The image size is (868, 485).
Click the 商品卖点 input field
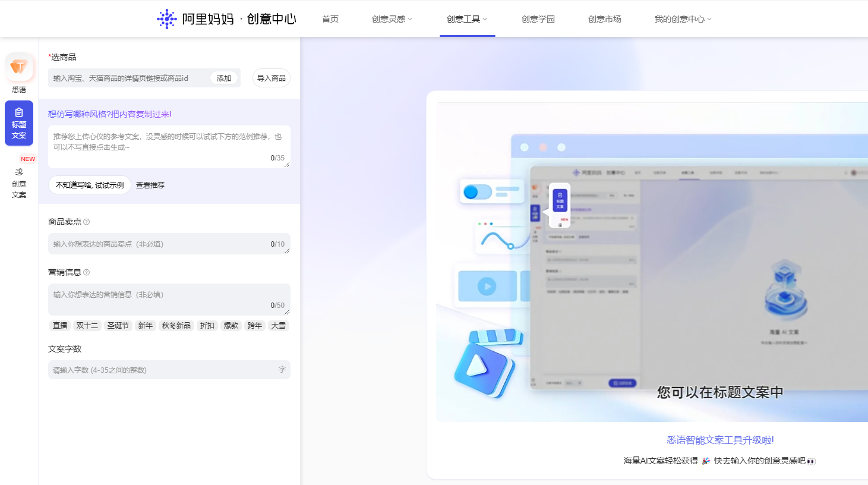coord(169,244)
